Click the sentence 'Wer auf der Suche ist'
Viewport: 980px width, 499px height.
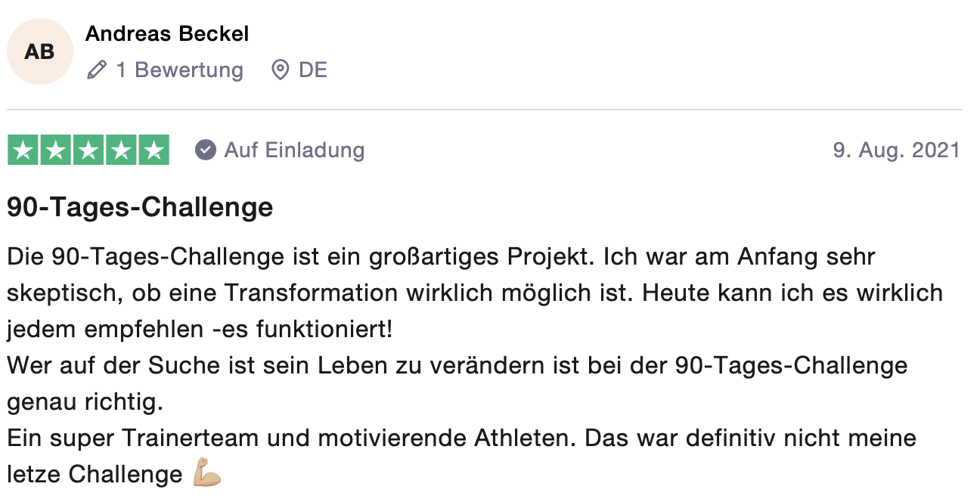point(457,383)
